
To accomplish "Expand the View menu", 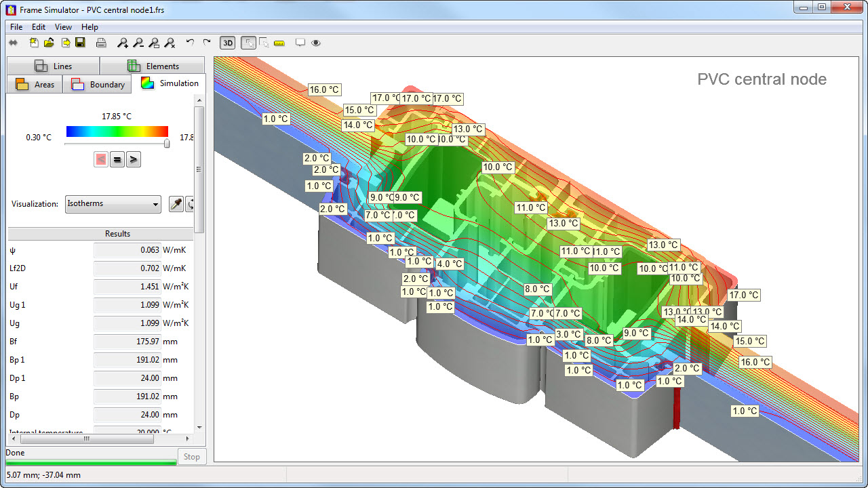I will 63,27.
